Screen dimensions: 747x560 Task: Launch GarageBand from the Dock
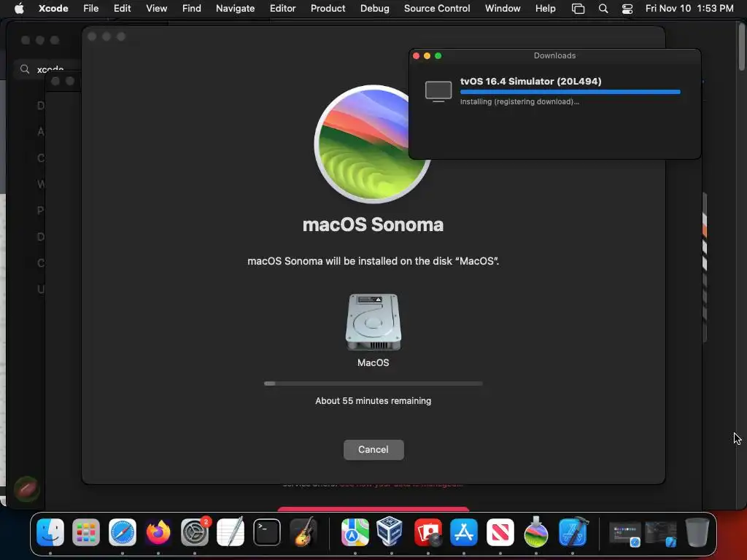[x=303, y=532]
